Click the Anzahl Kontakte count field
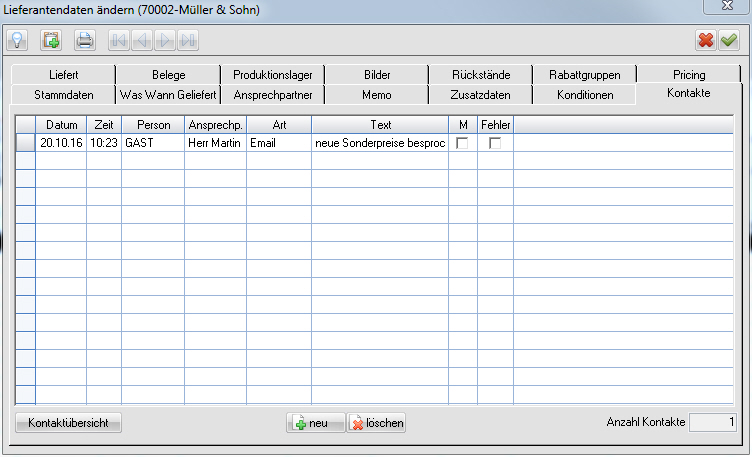752x457 pixels. click(715, 423)
